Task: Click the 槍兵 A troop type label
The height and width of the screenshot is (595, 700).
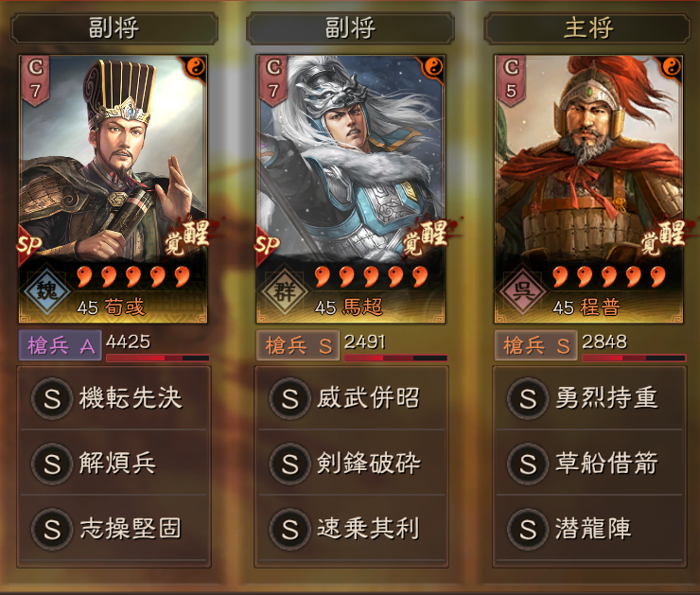Action: coord(60,345)
